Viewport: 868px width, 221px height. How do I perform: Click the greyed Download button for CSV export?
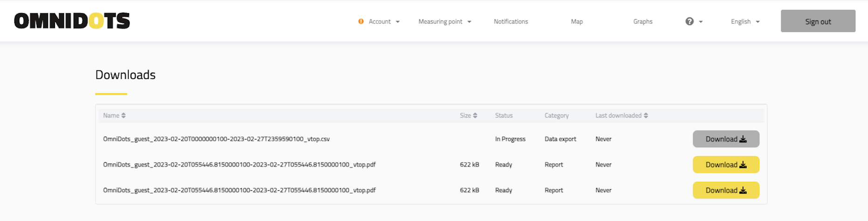pyautogui.click(x=725, y=139)
